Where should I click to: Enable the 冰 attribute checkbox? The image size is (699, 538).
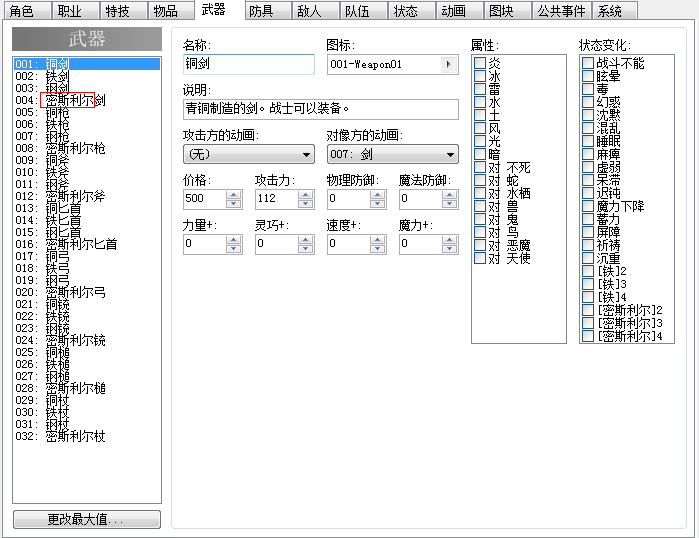[480, 76]
